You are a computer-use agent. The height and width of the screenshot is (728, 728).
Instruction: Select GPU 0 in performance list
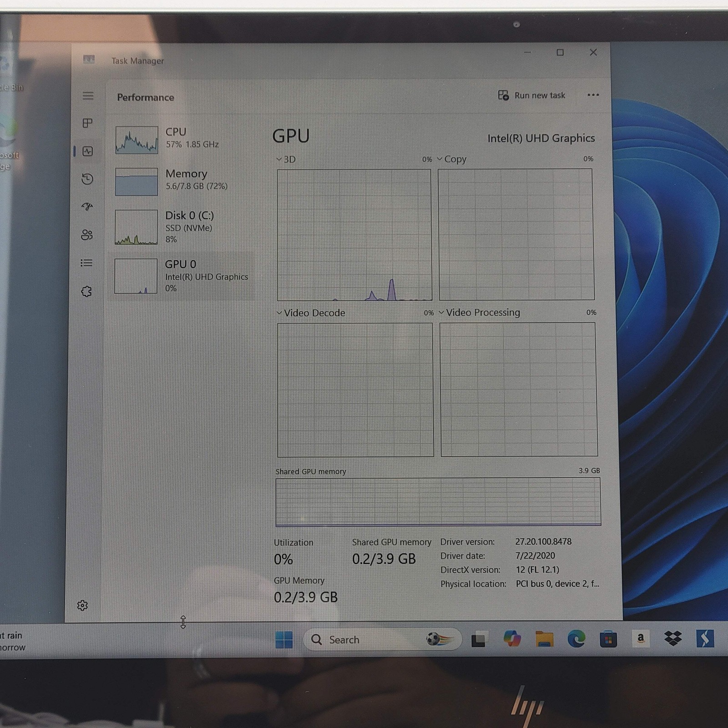pyautogui.click(x=182, y=276)
